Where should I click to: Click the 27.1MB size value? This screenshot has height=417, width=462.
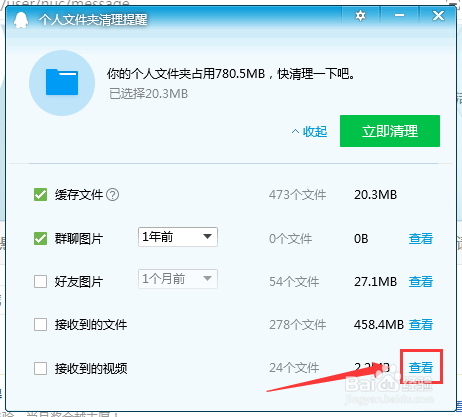click(375, 282)
